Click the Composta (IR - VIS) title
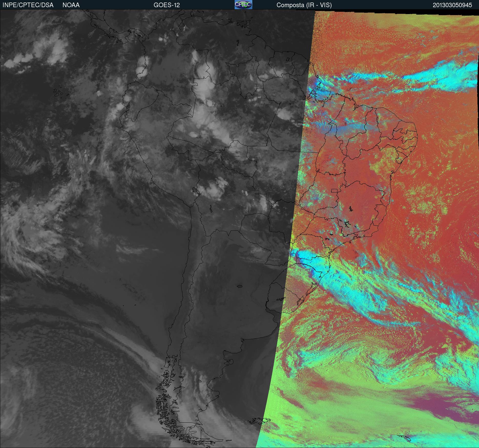This screenshot has height=448, width=479. [304, 5]
